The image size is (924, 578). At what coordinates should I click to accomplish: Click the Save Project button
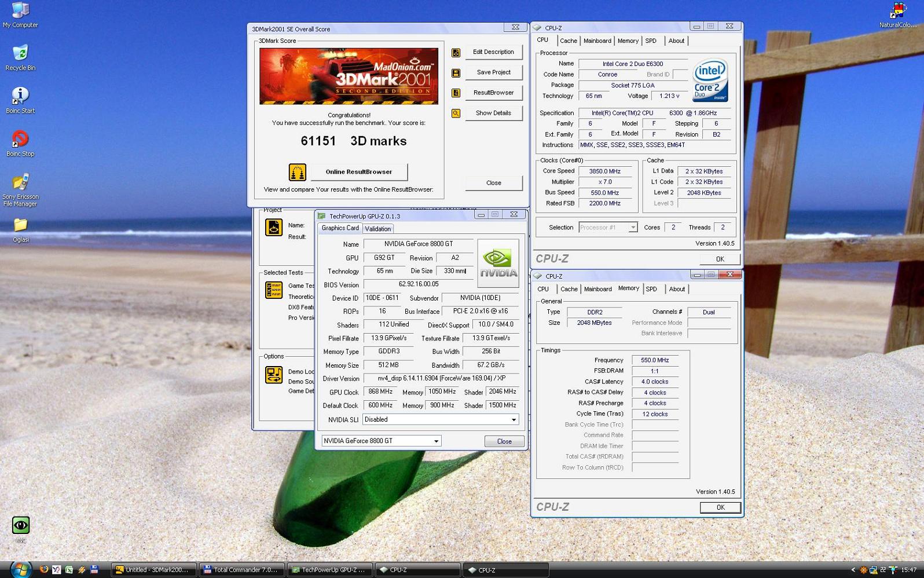click(x=493, y=72)
